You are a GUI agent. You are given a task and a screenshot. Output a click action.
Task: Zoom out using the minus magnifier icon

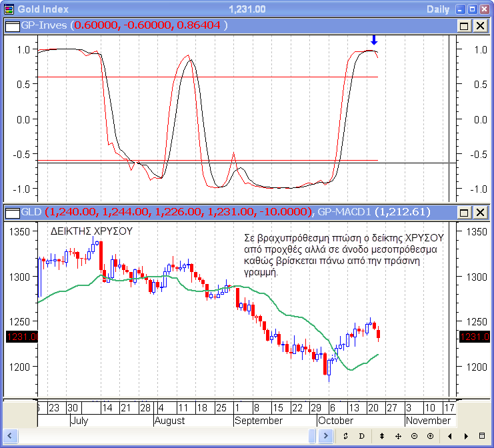pyautogui.click(x=414, y=436)
